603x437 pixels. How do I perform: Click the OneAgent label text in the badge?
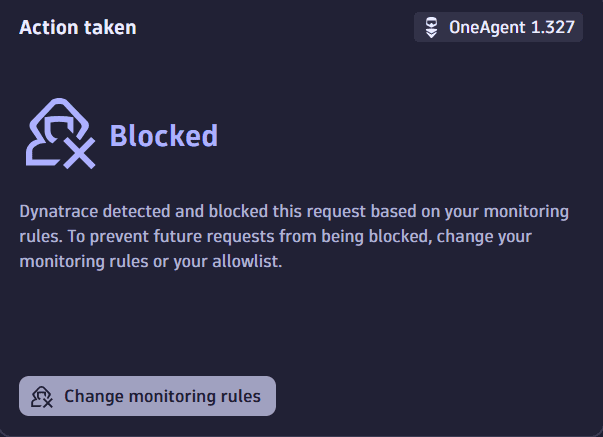tap(484, 27)
